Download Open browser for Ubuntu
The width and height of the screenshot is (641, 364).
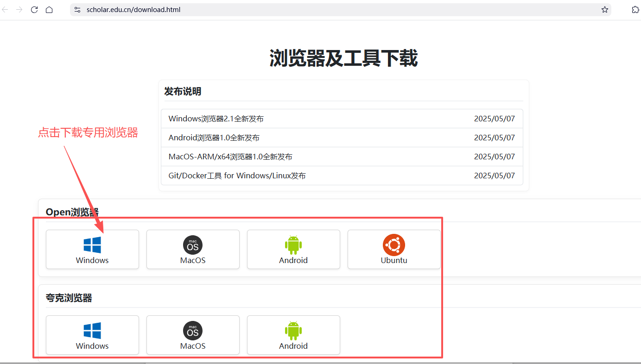click(394, 249)
